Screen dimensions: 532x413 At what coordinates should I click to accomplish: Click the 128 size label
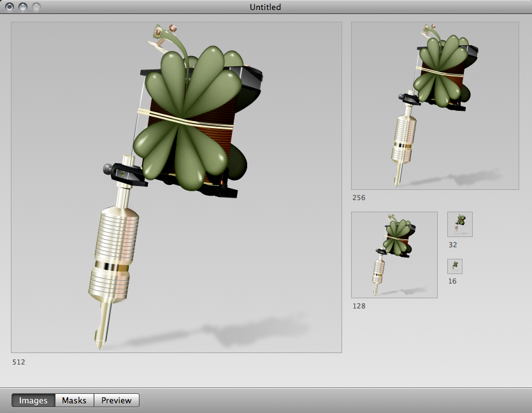359,306
